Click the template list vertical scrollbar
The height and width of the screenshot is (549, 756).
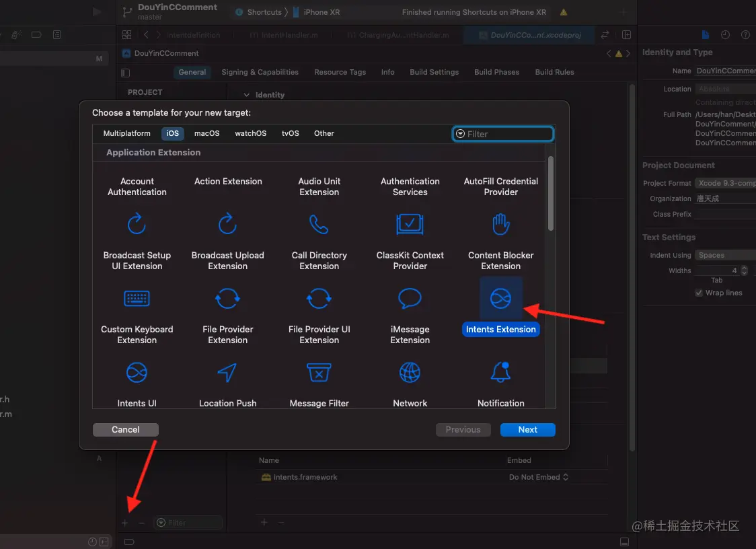(x=551, y=194)
